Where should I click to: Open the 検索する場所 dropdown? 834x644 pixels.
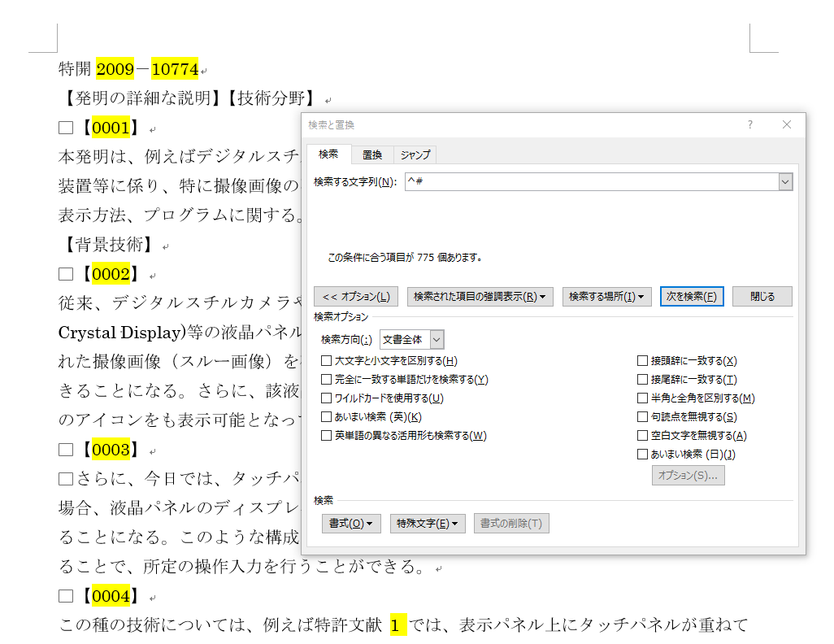pyautogui.click(x=606, y=297)
